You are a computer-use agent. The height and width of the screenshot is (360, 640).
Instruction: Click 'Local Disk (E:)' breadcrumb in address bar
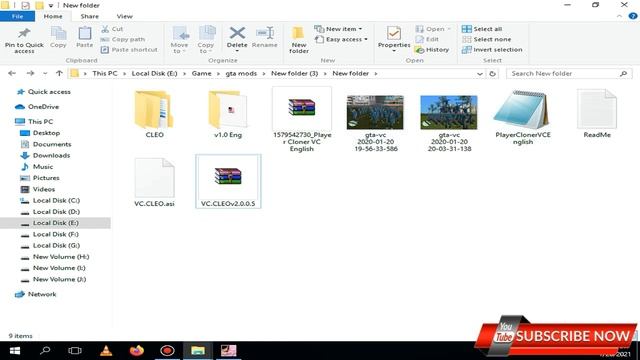click(x=154, y=73)
